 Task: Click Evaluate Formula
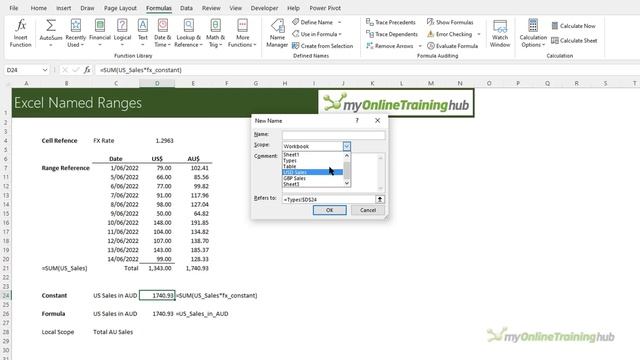click(x=452, y=46)
